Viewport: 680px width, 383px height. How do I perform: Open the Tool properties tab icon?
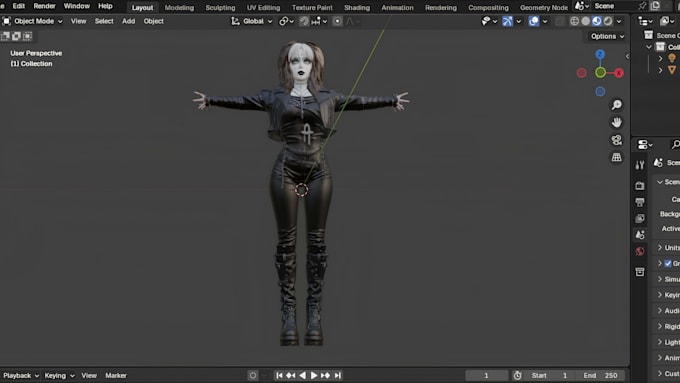(640, 165)
